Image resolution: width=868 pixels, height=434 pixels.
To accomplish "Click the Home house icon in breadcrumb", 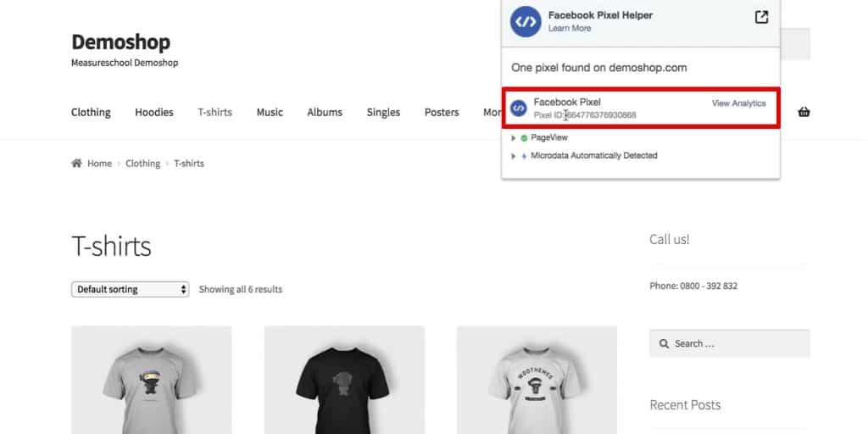I will click(76, 164).
